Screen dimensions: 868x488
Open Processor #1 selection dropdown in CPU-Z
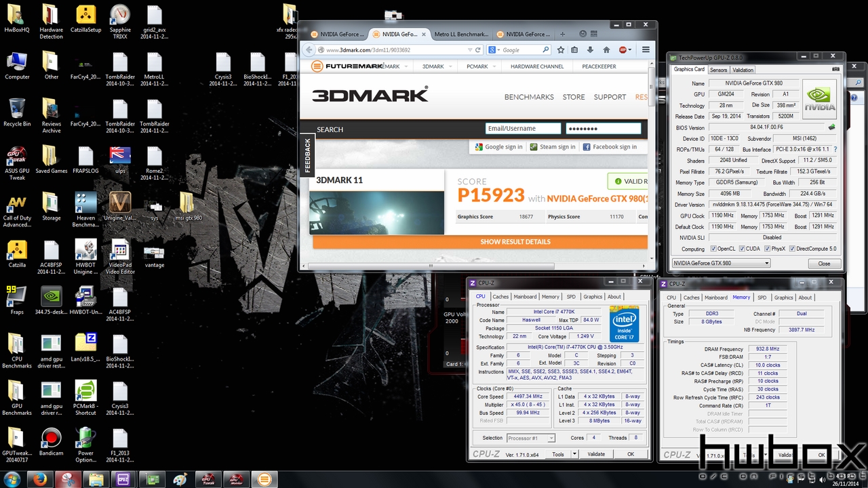click(x=531, y=438)
